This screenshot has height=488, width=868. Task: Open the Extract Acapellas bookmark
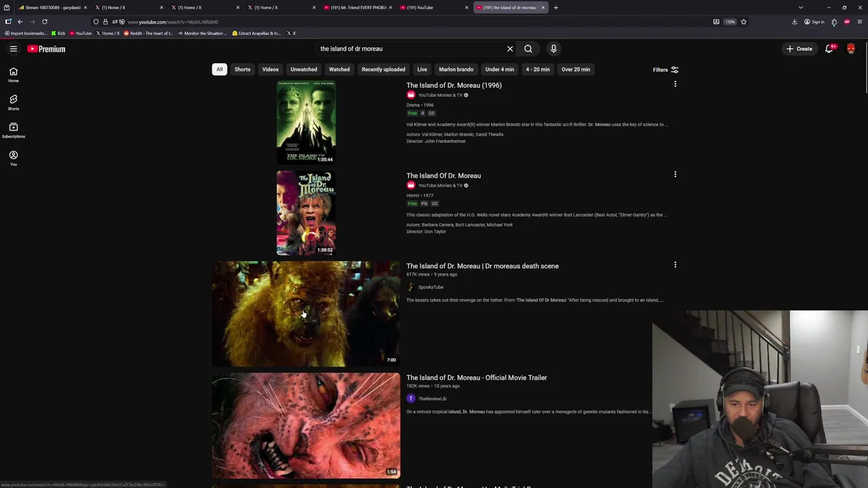tap(256, 33)
